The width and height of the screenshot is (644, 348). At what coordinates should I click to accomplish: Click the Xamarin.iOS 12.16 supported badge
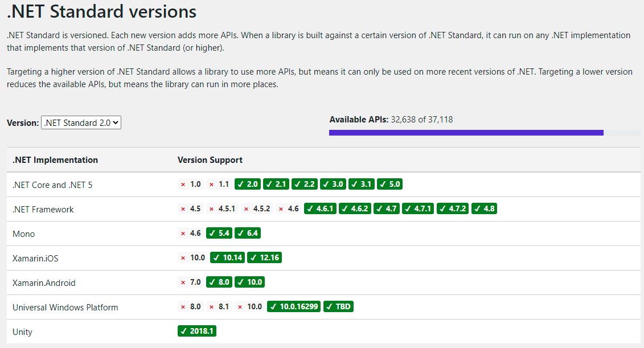click(265, 257)
